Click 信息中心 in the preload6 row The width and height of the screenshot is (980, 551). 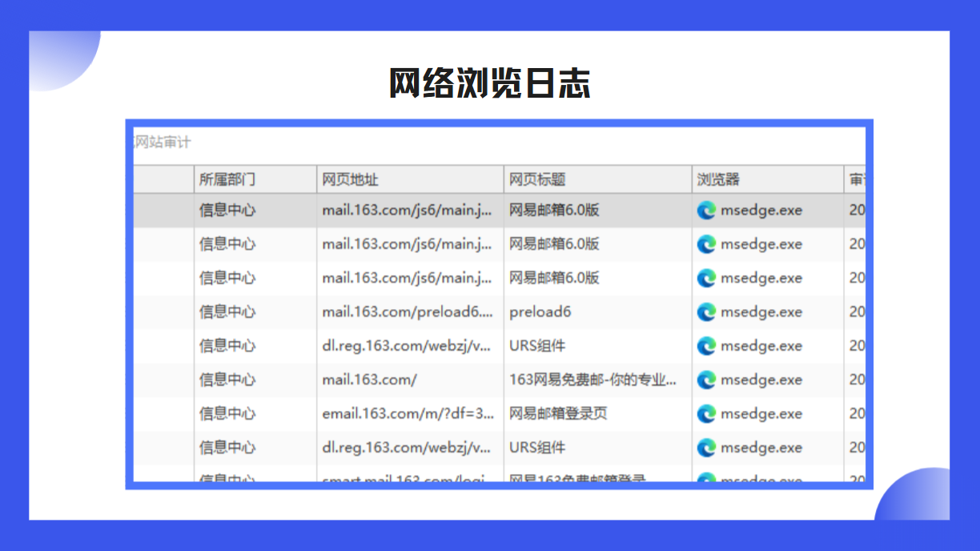[227, 312]
